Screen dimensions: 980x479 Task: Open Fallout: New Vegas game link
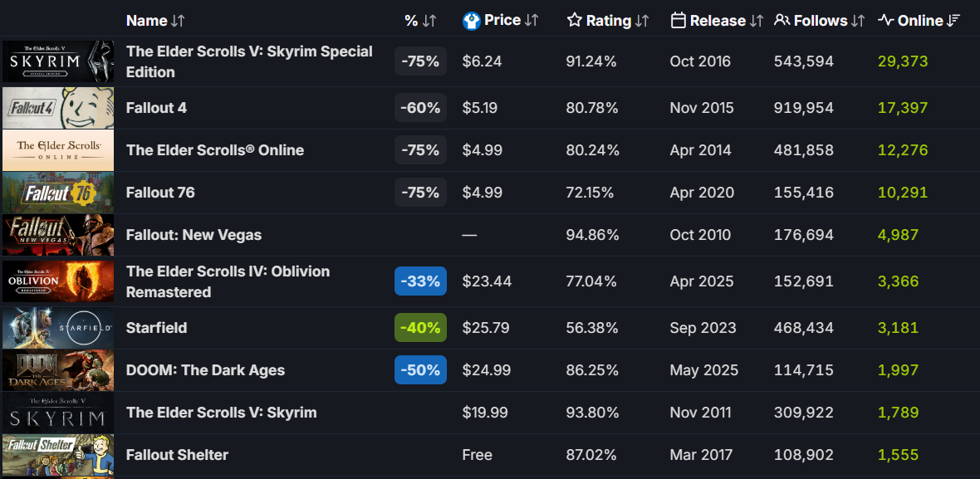click(x=194, y=235)
